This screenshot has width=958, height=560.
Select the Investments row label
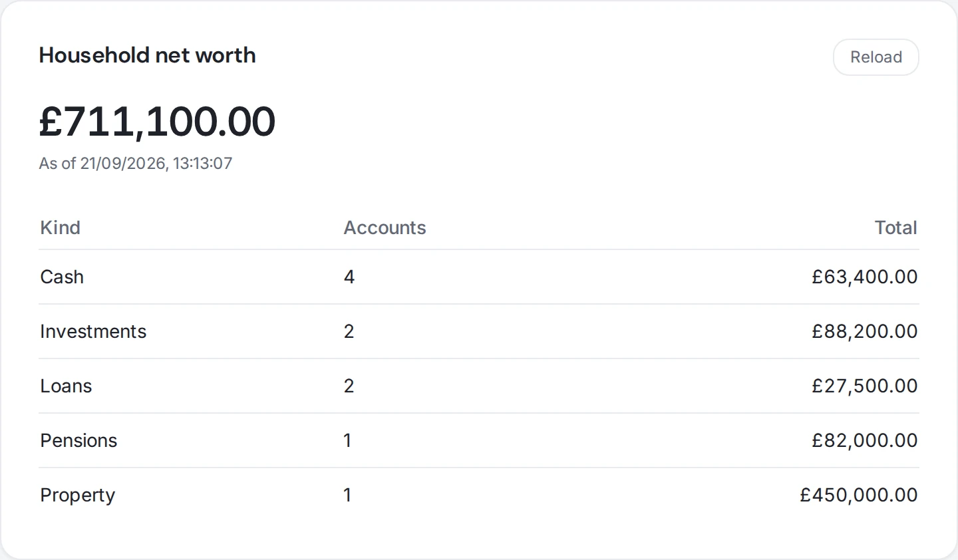tap(93, 331)
